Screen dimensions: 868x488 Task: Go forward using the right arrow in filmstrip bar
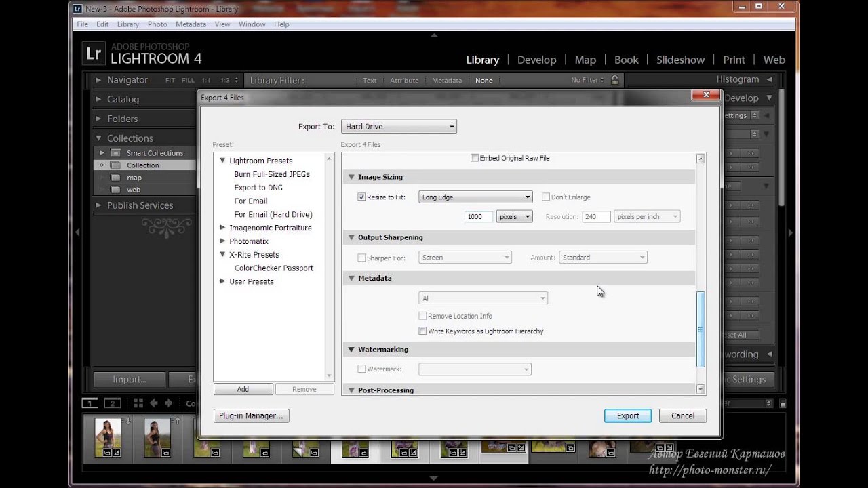169,403
